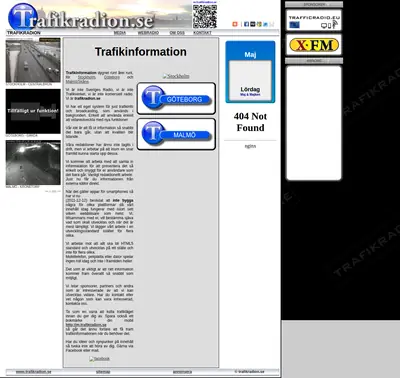Click the QR code image in header
Screen dimensions: 400x378
point(205,16)
